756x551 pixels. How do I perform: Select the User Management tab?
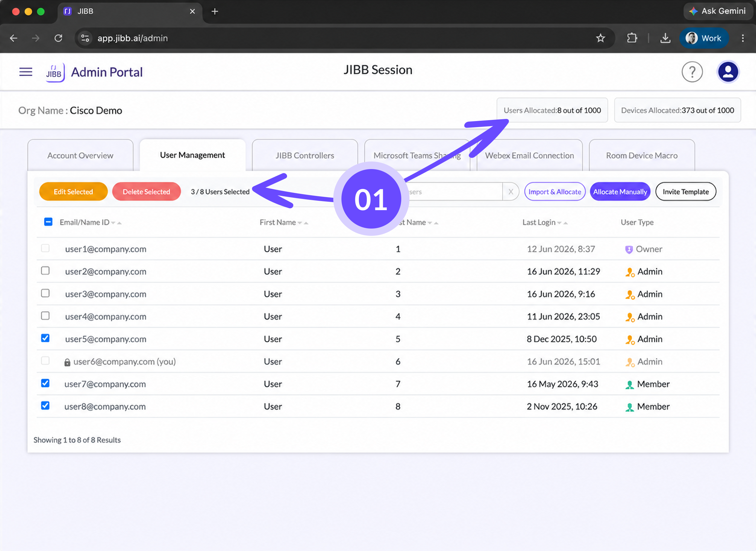pos(192,155)
